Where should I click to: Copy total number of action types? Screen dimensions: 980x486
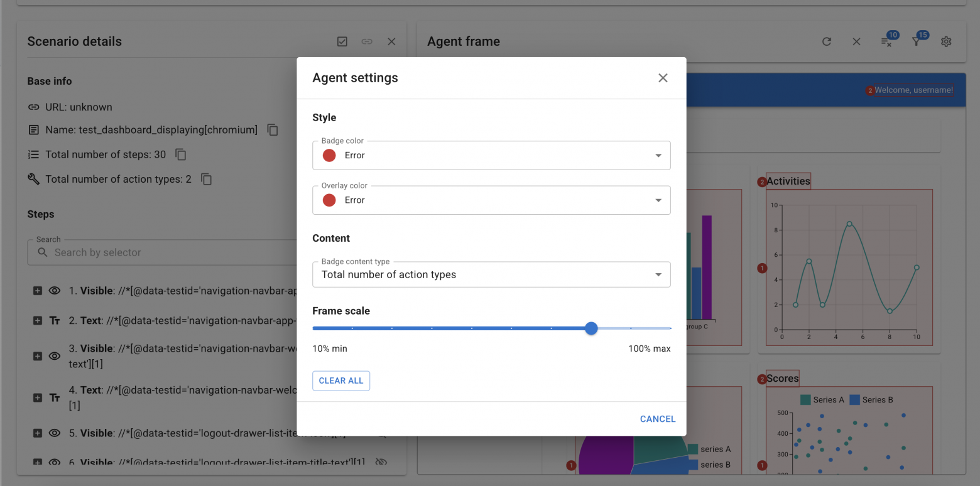point(206,180)
